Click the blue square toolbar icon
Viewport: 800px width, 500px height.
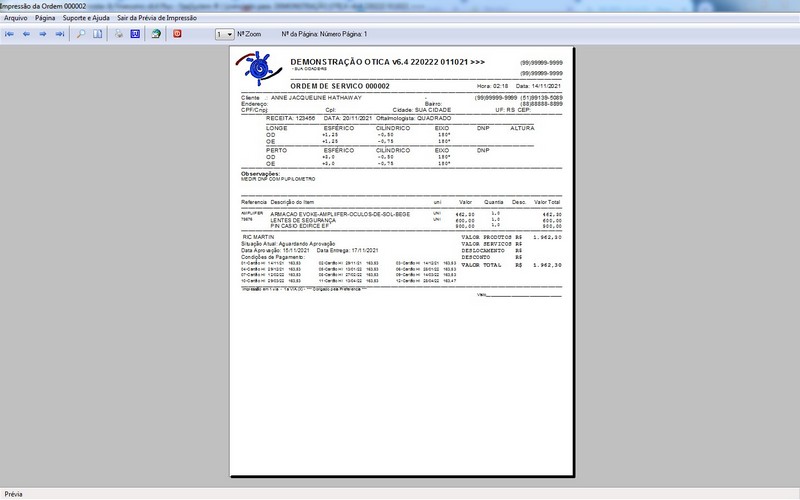(x=135, y=34)
